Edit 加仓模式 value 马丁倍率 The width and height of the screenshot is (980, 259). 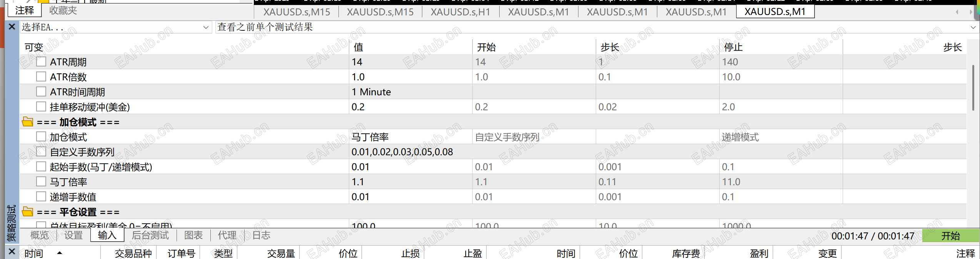pyautogui.click(x=411, y=136)
